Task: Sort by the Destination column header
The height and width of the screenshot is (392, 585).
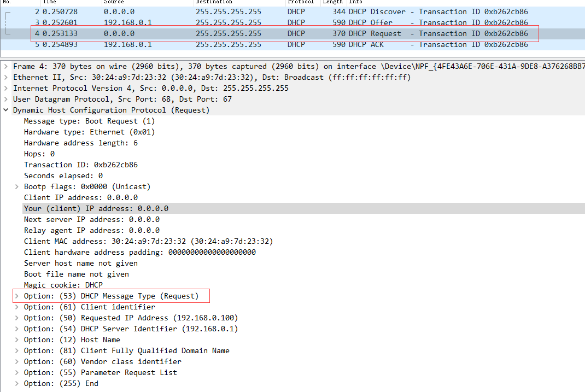Action: tap(240, 2)
